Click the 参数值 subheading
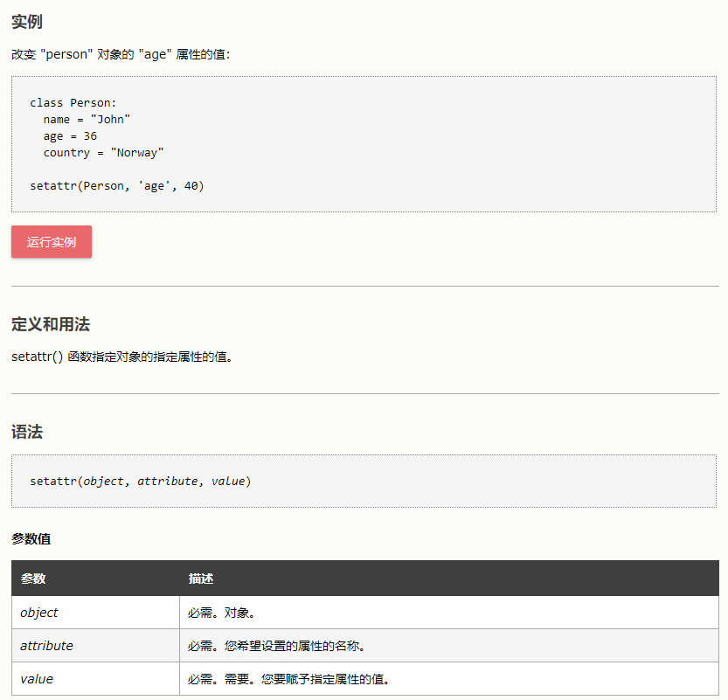Viewport: 728px width, 700px height. pos(31,539)
